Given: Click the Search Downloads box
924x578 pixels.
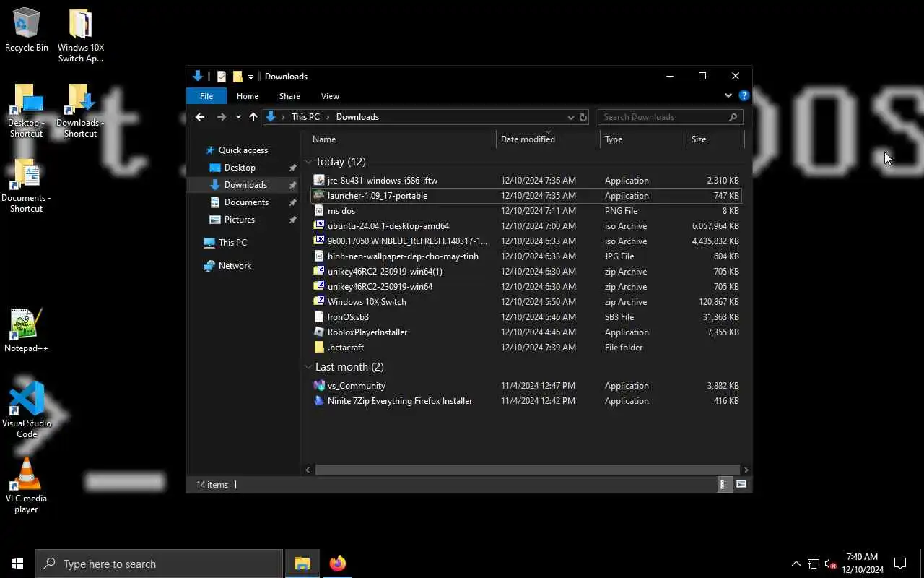Looking at the screenshot, I should click(x=670, y=117).
